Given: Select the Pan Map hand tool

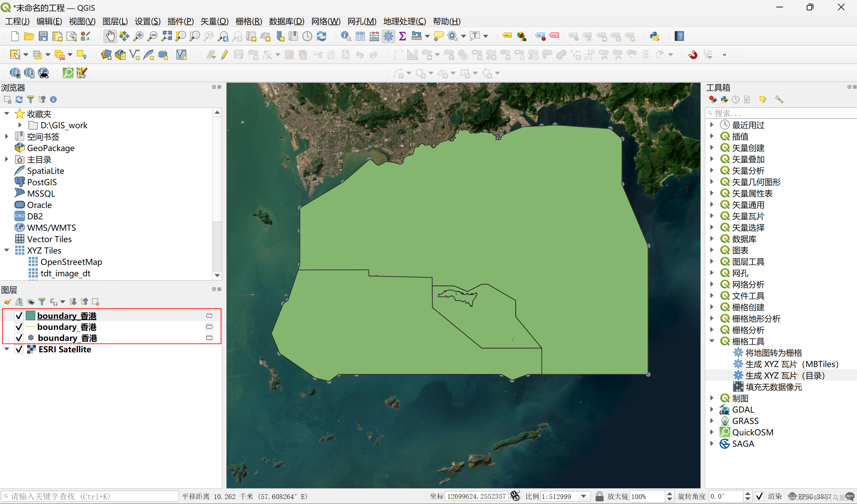Looking at the screenshot, I should point(110,36).
